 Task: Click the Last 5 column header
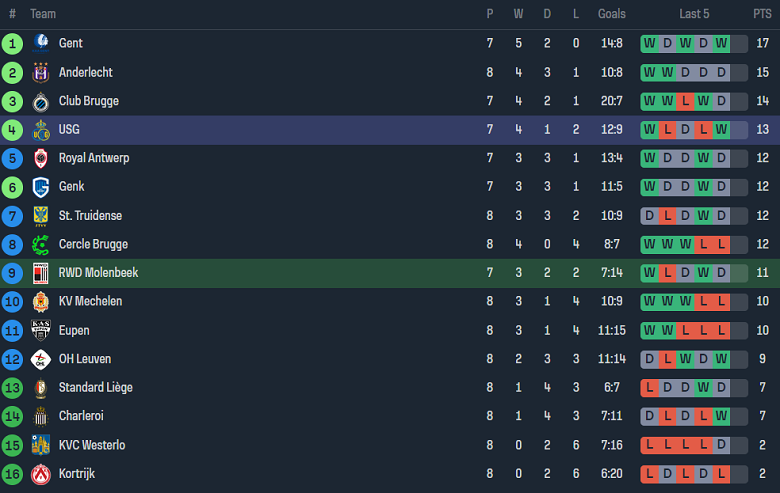(694, 14)
